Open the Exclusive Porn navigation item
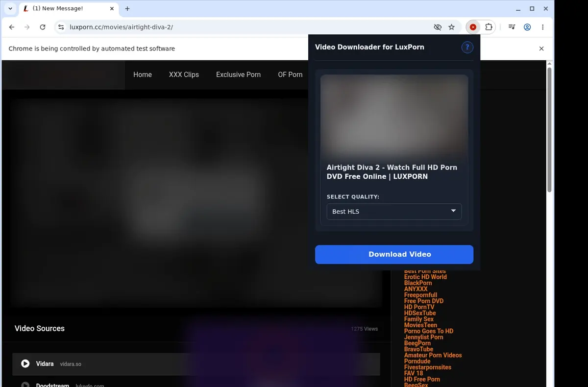The image size is (588, 387). (238, 75)
